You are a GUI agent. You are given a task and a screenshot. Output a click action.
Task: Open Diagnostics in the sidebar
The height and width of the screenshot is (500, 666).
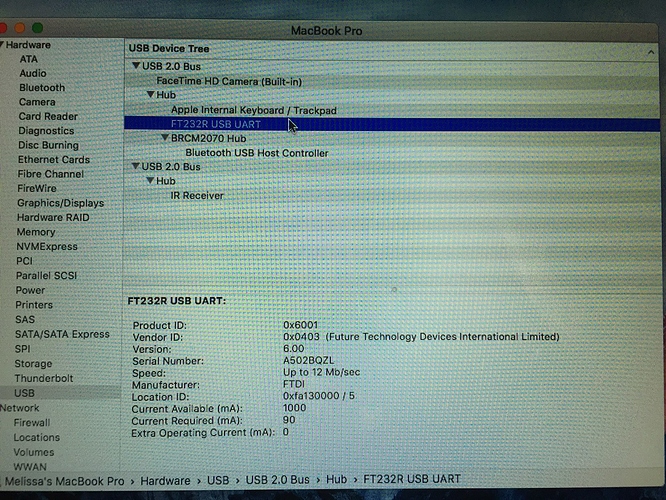coord(46,131)
